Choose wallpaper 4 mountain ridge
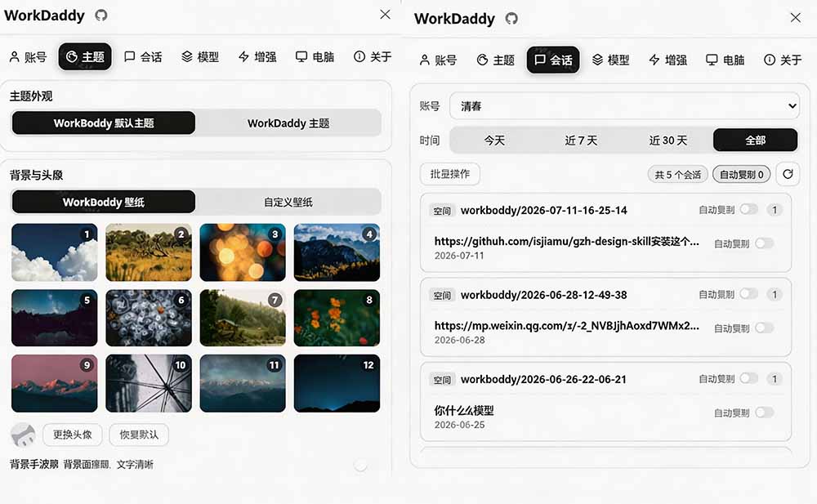 [x=337, y=252]
